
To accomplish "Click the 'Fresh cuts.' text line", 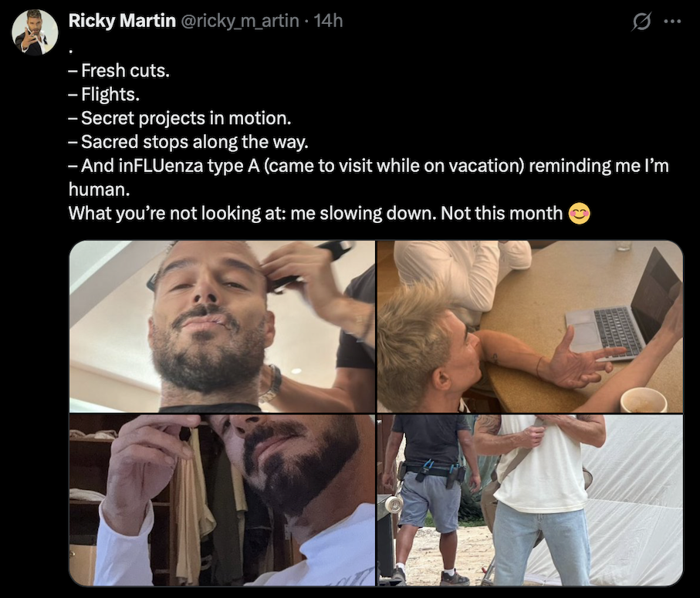I will [x=120, y=70].
